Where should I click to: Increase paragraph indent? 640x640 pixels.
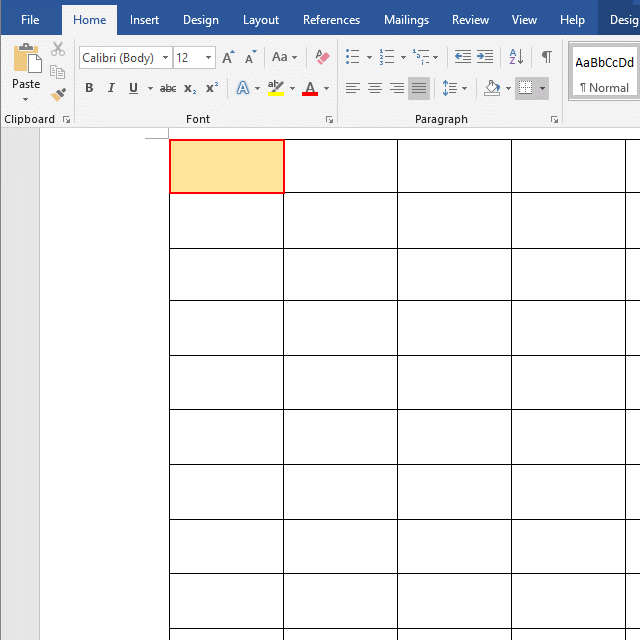[485, 57]
